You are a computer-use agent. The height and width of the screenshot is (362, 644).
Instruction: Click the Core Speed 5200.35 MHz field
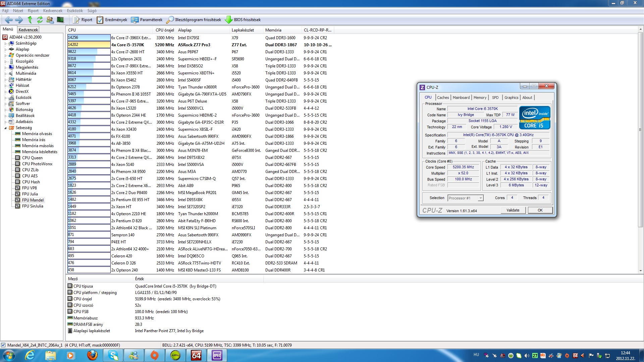[463, 167]
